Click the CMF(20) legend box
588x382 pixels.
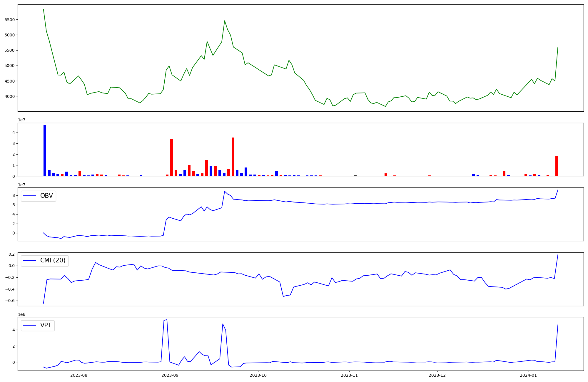pos(45,261)
